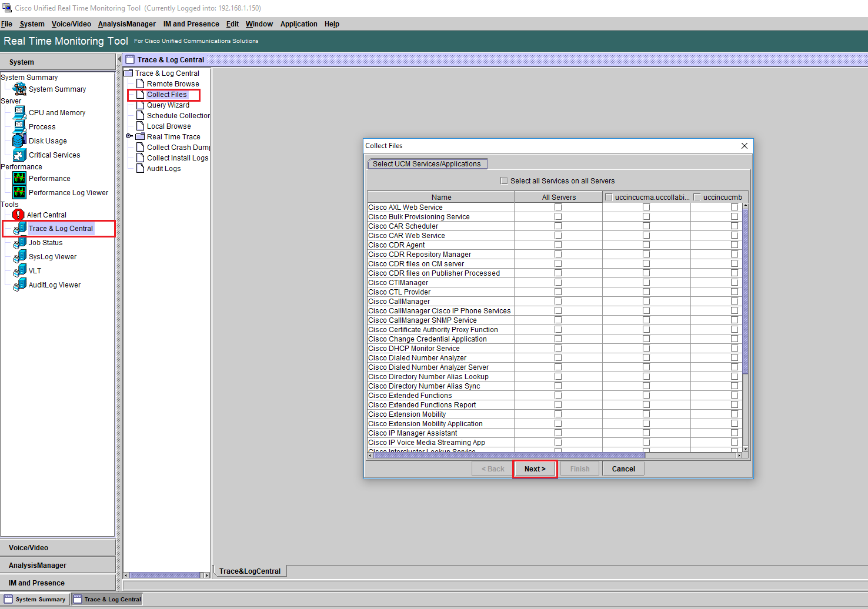This screenshot has width=868, height=609.
Task: Select the Trace&LogCentral bottom tab
Action: coord(250,571)
